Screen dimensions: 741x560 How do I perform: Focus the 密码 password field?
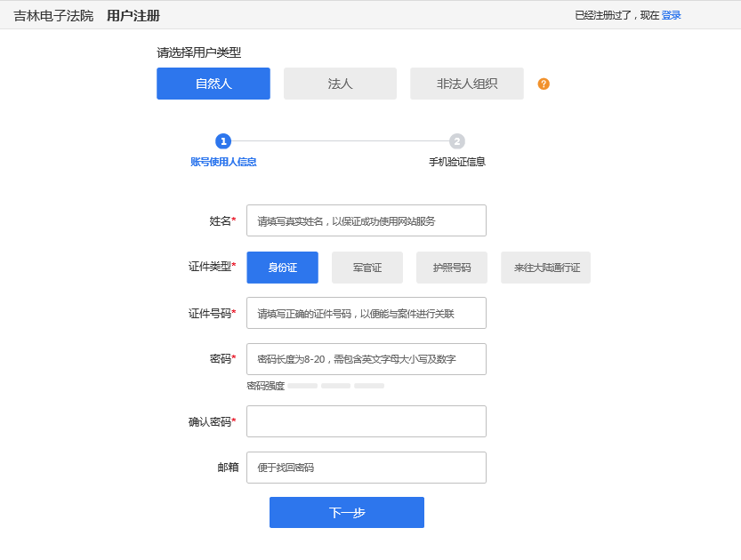366,359
